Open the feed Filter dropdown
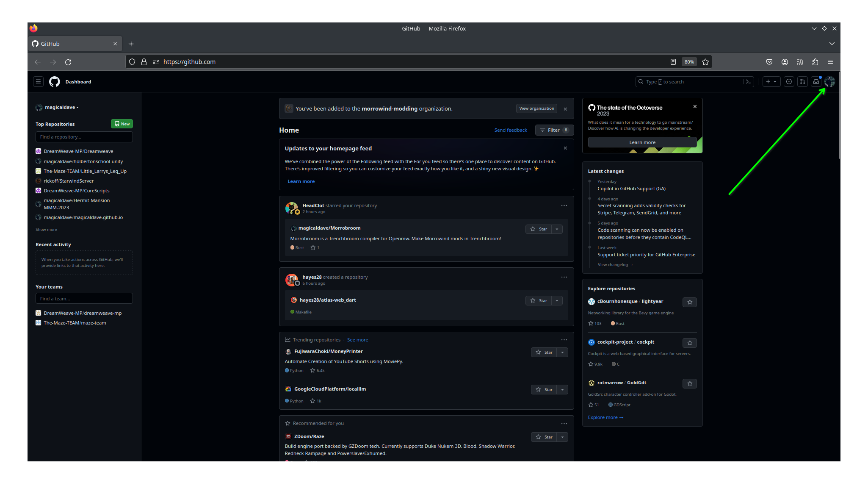 pos(554,130)
